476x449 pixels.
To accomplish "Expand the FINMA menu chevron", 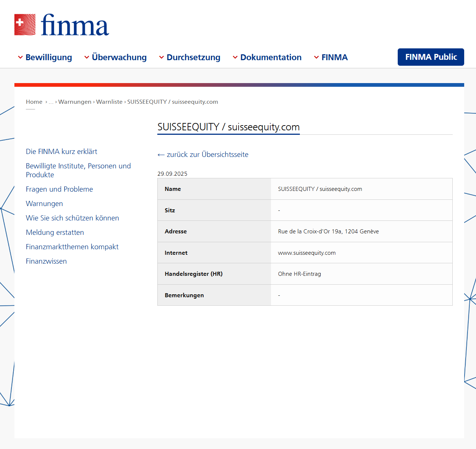I will click(316, 57).
